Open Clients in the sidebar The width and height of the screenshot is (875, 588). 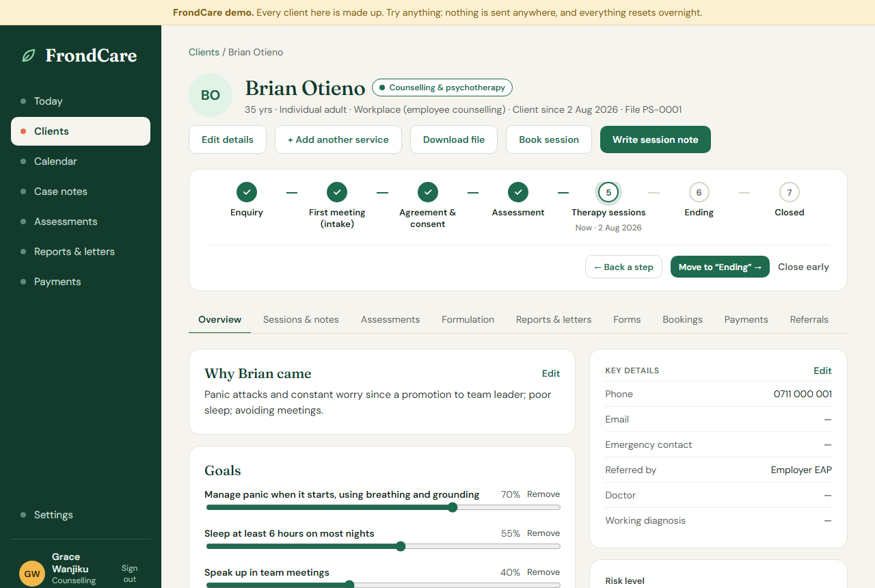(x=81, y=131)
